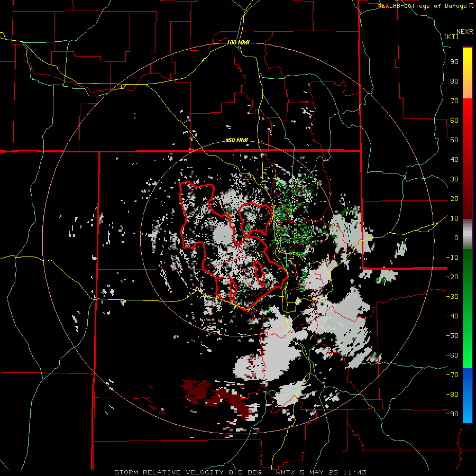Click the positive 70 scale value
476x476 pixels.
click(x=454, y=101)
